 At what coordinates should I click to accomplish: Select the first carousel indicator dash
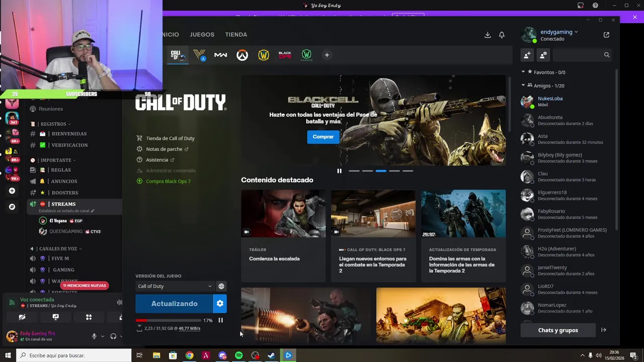(x=354, y=171)
